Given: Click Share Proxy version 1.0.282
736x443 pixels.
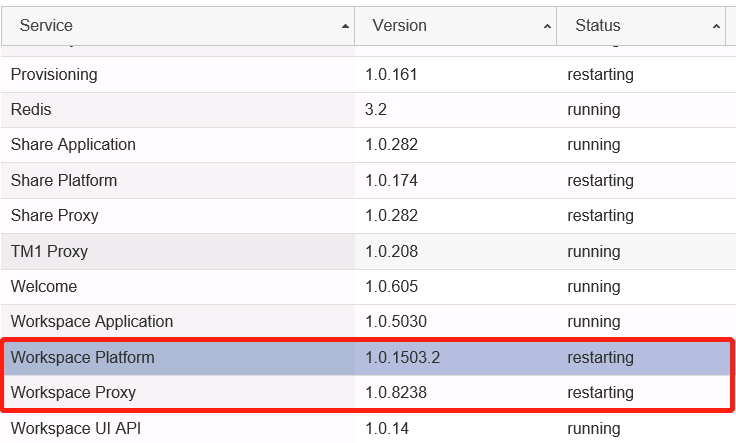Looking at the screenshot, I should pos(391,216).
